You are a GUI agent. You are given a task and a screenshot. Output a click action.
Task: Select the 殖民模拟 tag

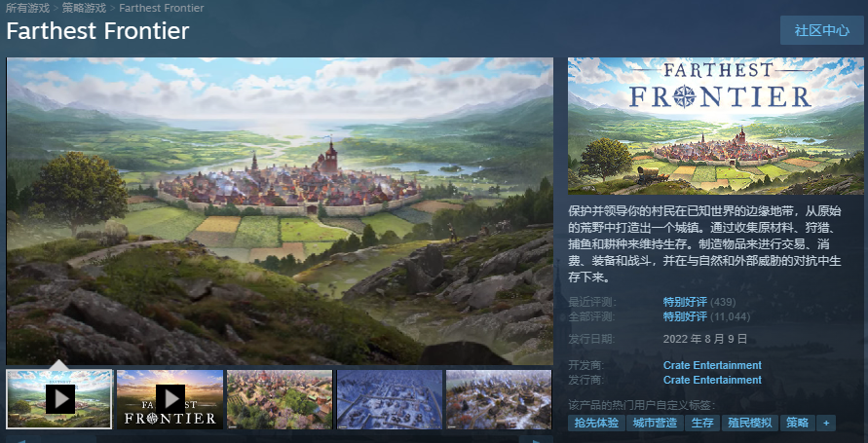[x=750, y=424]
